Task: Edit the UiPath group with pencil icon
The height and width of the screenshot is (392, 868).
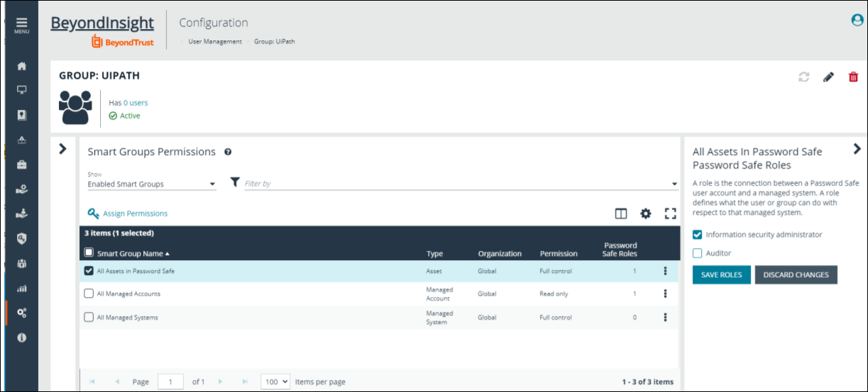Action: pyautogui.click(x=828, y=77)
